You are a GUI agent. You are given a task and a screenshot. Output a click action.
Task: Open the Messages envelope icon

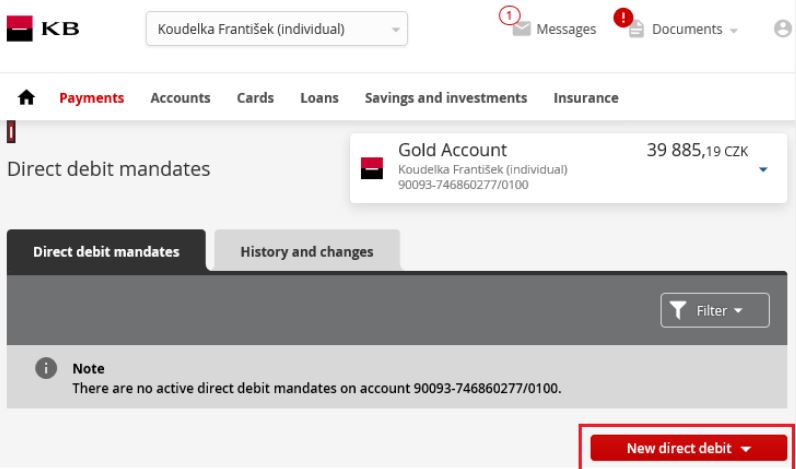pyautogui.click(x=521, y=29)
